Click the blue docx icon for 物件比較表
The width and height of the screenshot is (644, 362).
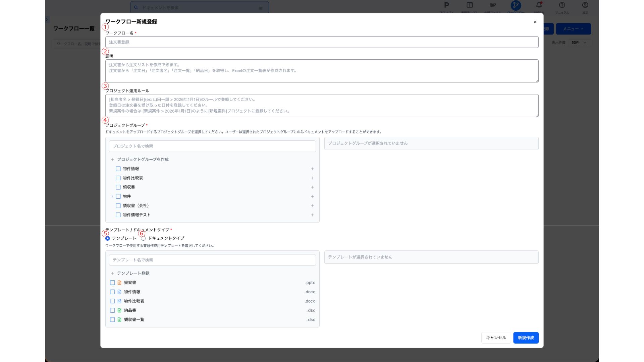click(x=119, y=301)
